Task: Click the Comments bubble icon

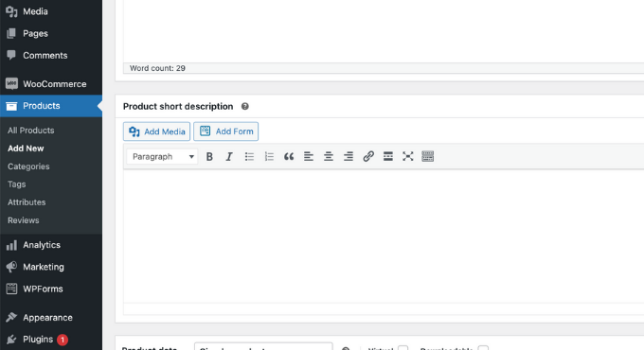Action: pyautogui.click(x=11, y=55)
